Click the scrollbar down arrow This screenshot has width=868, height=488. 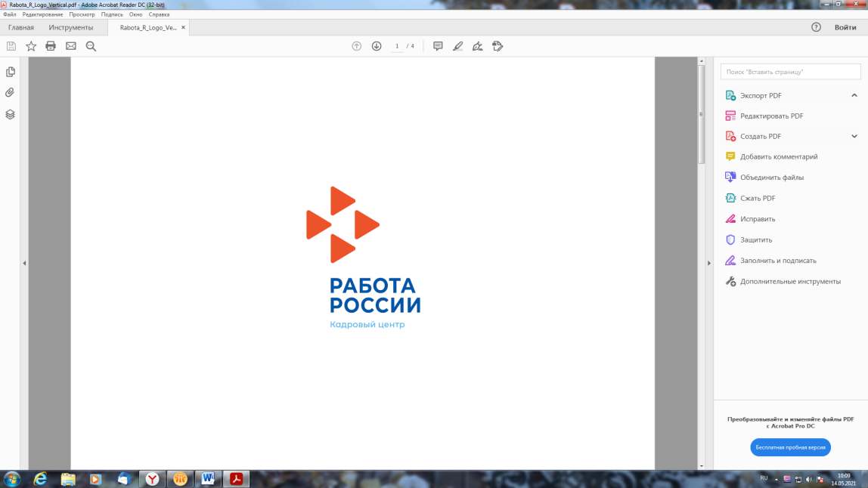tap(702, 466)
